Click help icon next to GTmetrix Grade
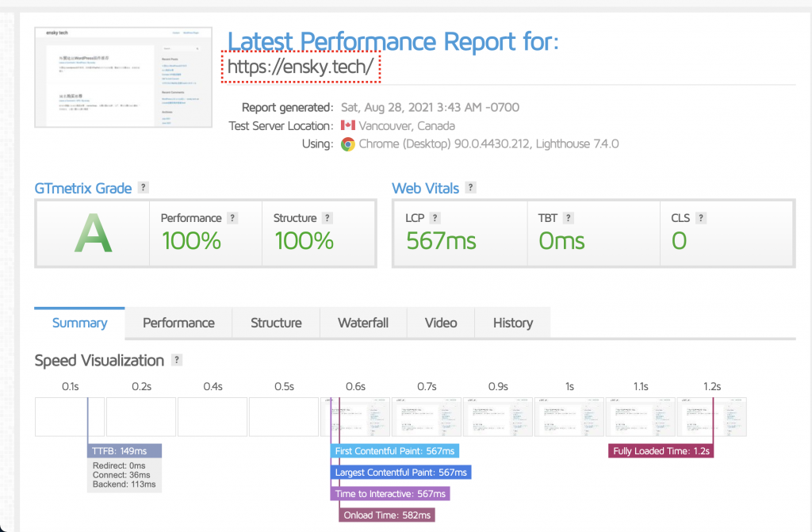812x532 pixels. (144, 188)
